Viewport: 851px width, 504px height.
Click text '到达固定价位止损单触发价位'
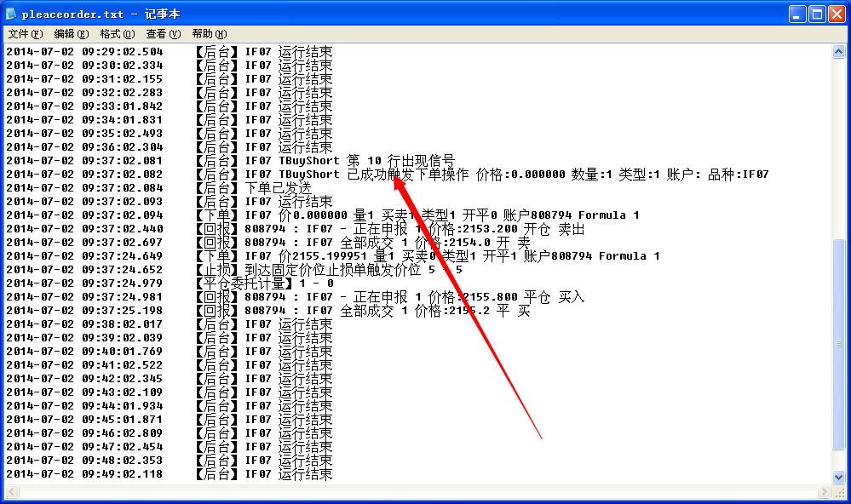point(333,270)
